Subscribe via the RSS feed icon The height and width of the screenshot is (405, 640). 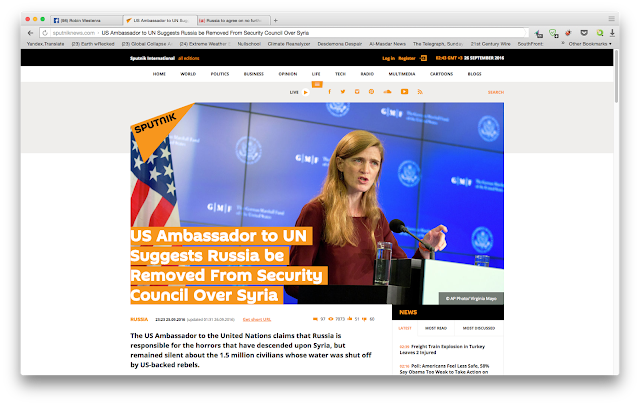420,92
